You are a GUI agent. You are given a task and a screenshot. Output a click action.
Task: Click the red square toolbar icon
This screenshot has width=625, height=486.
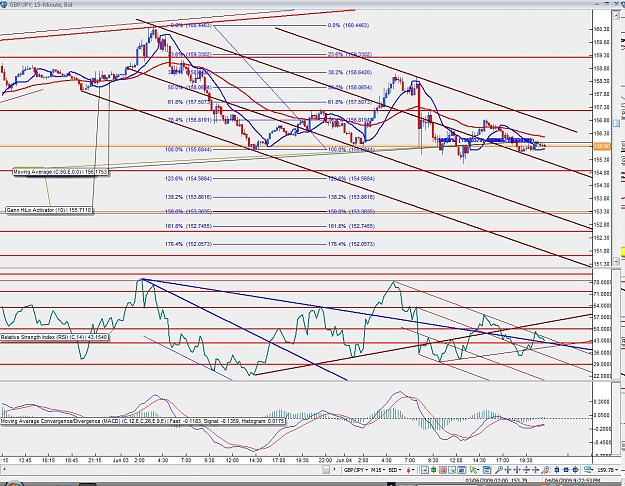[x=443, y=470]
